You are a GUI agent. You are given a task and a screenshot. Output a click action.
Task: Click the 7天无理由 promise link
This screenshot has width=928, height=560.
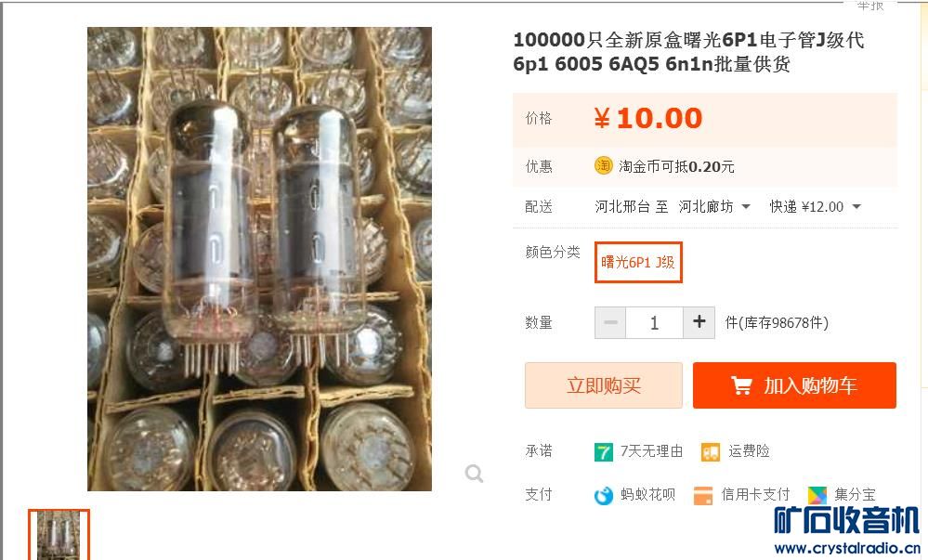(651, 451)
